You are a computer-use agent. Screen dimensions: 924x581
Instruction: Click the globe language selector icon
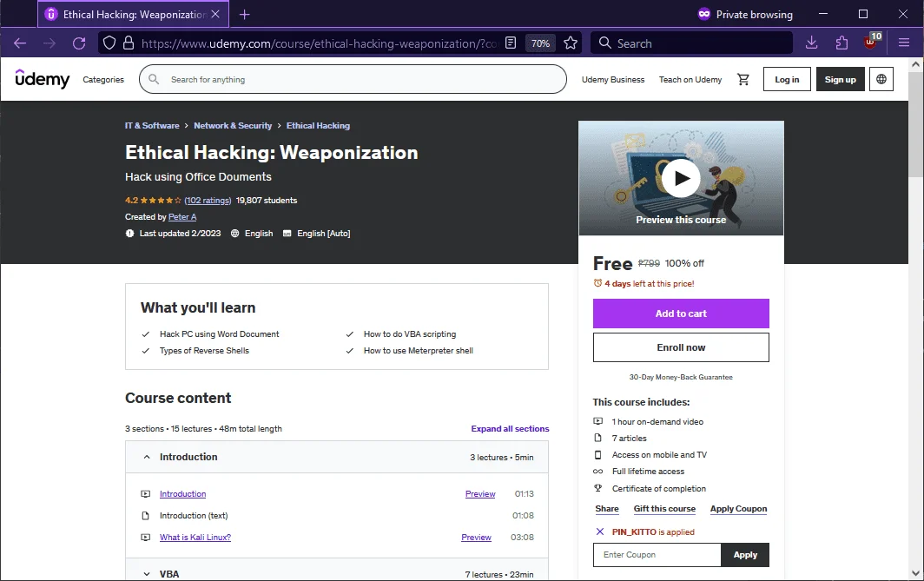click(881, 79)
